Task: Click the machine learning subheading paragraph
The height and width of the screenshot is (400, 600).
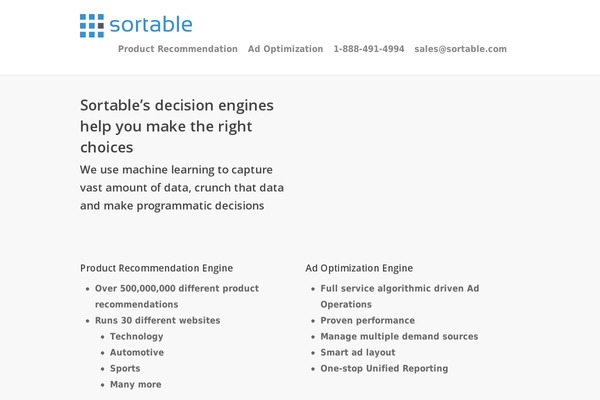Action: point(182,188)
